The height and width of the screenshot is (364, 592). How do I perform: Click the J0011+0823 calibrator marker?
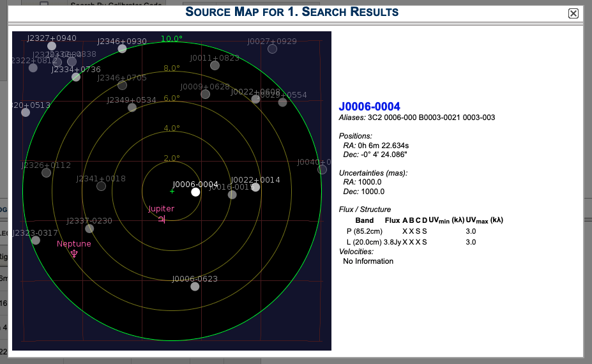(215, 65)
